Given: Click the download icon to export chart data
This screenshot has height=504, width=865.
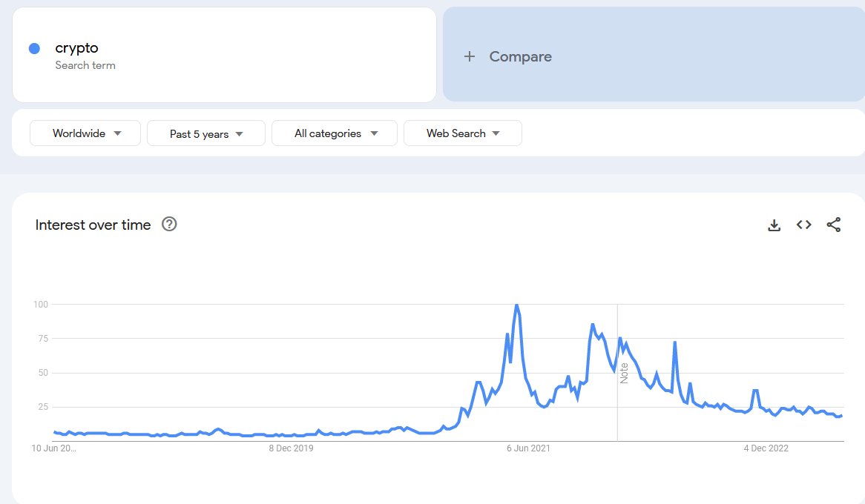Looking at the screenshot, I should [774, 225].
